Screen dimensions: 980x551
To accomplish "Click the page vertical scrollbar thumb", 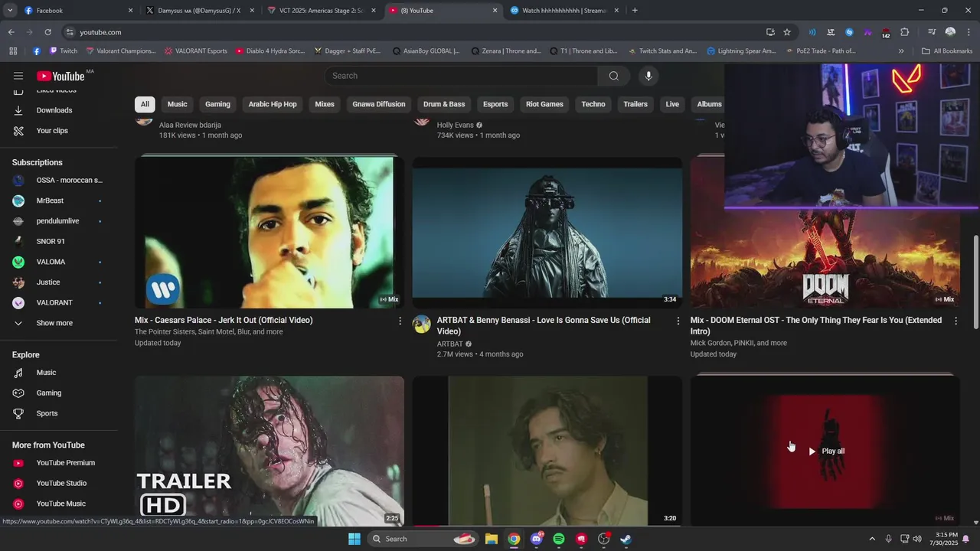I will pos(975,283).
